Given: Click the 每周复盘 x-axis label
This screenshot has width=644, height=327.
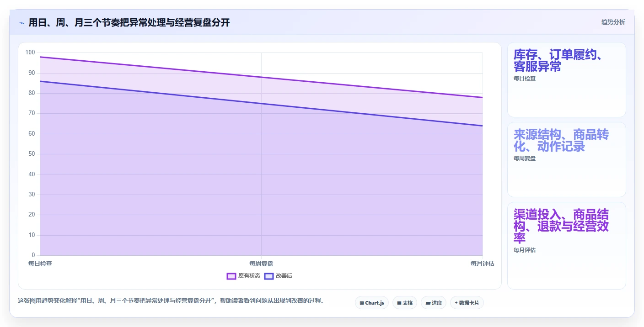Looking at the screenshot, I should pyautogui.click(x=261, y=264).
